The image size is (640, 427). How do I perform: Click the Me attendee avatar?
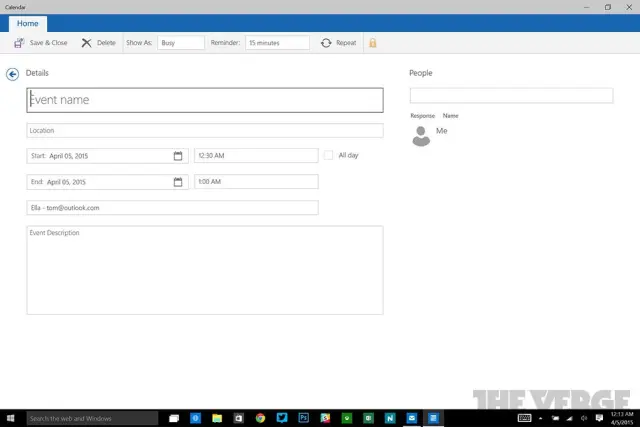(x=422, y=136)
